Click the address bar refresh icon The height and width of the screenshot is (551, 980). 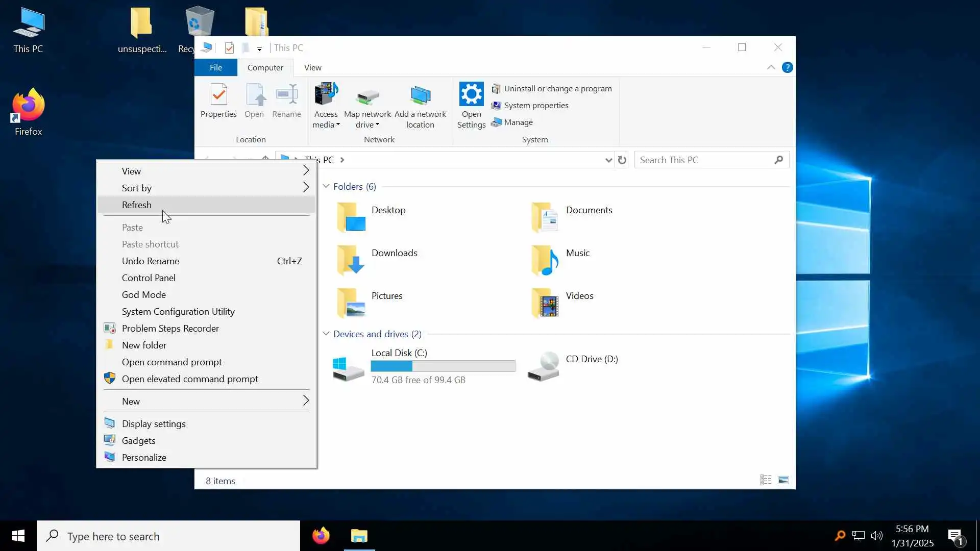(x=622, y=160)
